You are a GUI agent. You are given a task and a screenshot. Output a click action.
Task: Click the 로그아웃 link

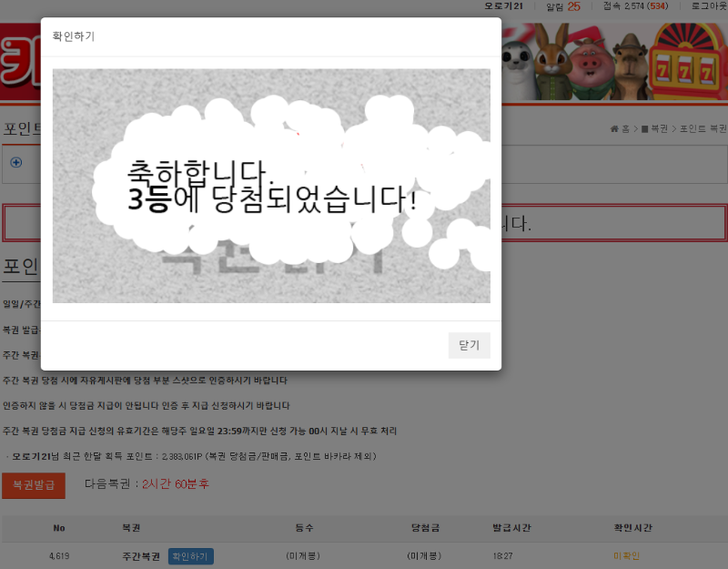tap(708, 6)
